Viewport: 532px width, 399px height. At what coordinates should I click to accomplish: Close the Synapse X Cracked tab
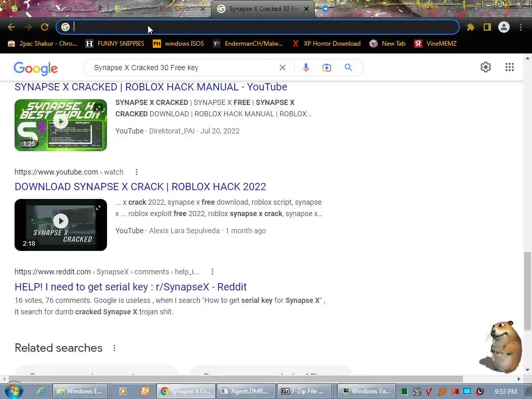tap(307, 9)
